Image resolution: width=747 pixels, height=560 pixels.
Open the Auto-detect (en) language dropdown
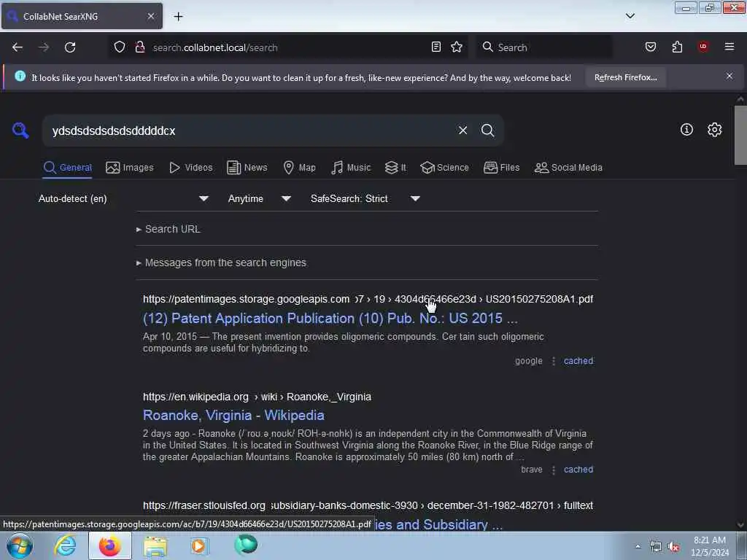coord(123,198)
